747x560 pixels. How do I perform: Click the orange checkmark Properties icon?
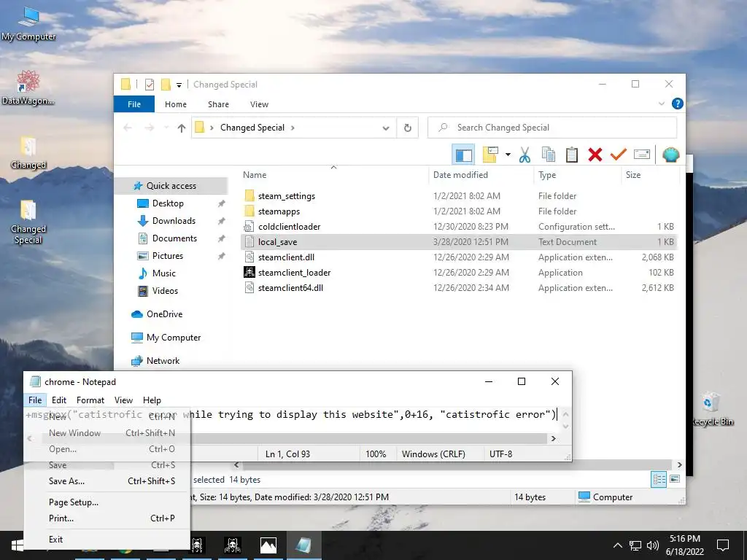click(619, 155)
